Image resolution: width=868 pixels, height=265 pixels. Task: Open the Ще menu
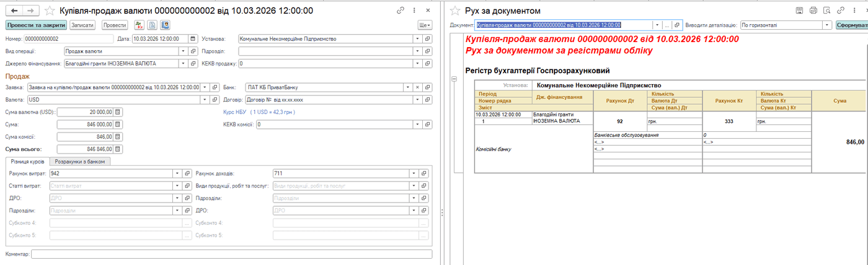[x=425, y=25]
